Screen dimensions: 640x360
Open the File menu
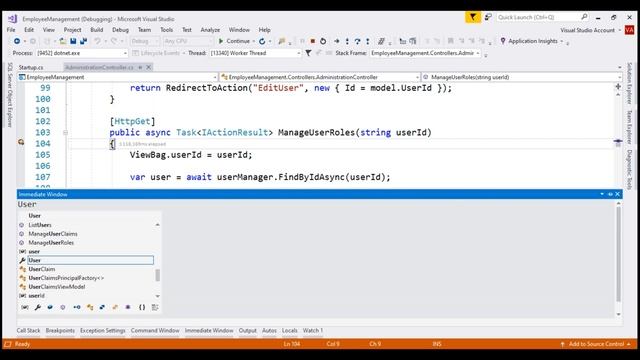point(11,30)
